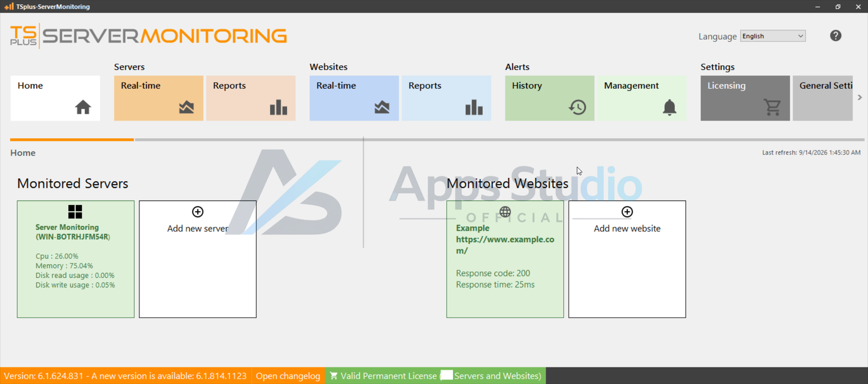Open the Language dropdown

773,36
